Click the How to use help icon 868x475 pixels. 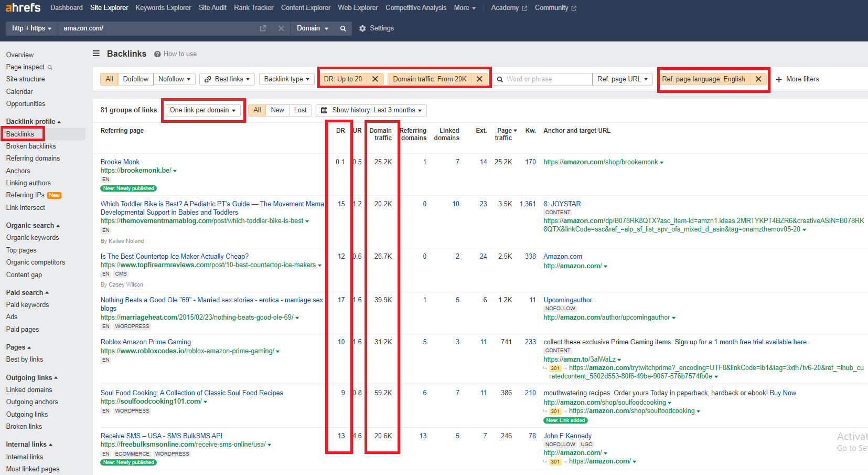pyautogui.click(x=157, y=54)
